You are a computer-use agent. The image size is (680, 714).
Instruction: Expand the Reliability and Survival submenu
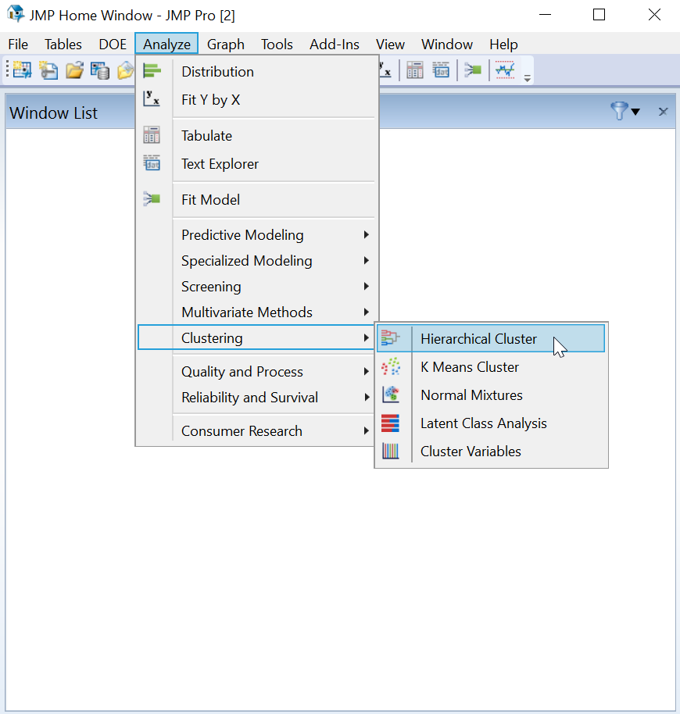point(258,397)
